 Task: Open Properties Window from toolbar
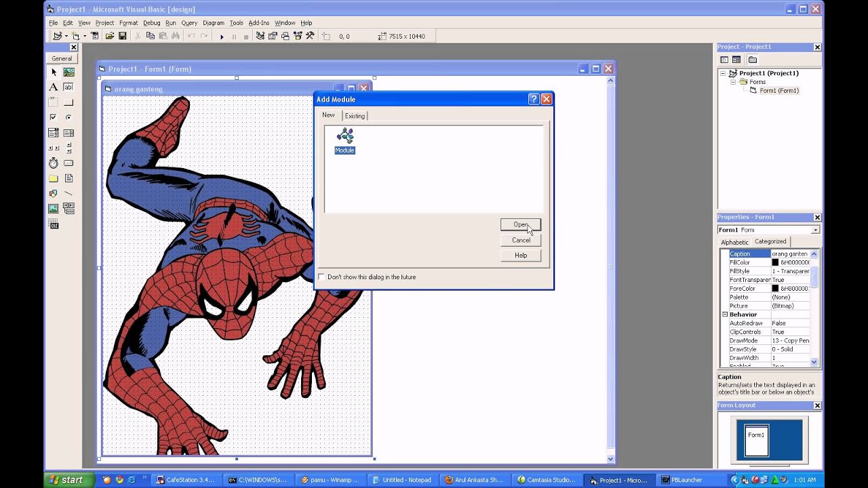click(x=273, y=36)
